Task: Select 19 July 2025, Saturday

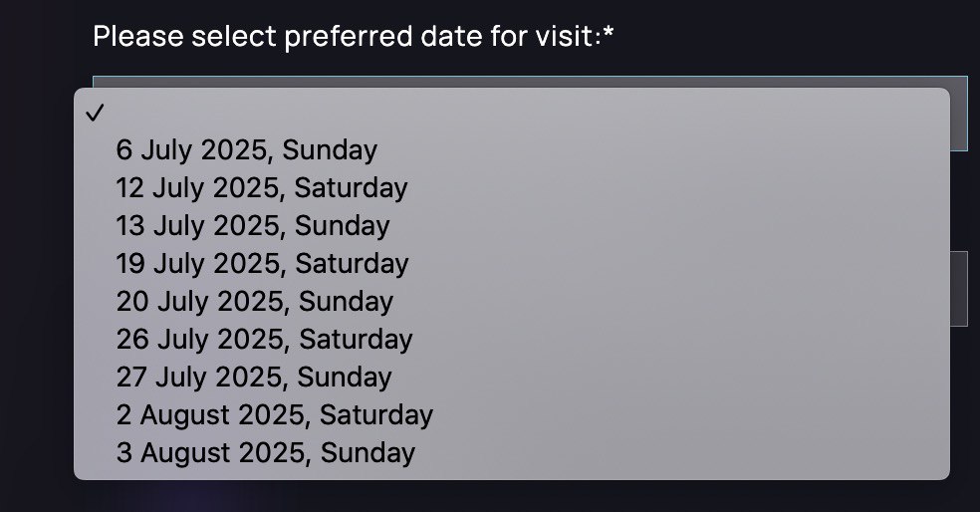Action: click(x=262, y=264)
